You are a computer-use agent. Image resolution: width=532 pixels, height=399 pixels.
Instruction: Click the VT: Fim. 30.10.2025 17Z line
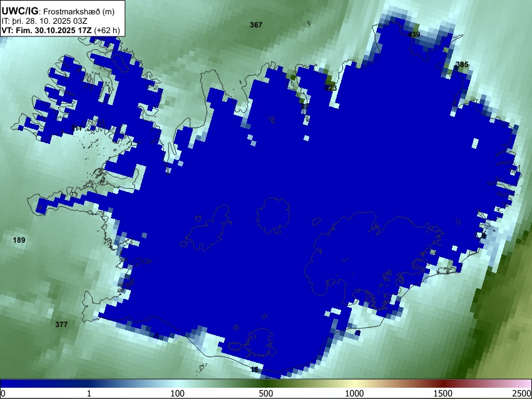tap(61, 31)
